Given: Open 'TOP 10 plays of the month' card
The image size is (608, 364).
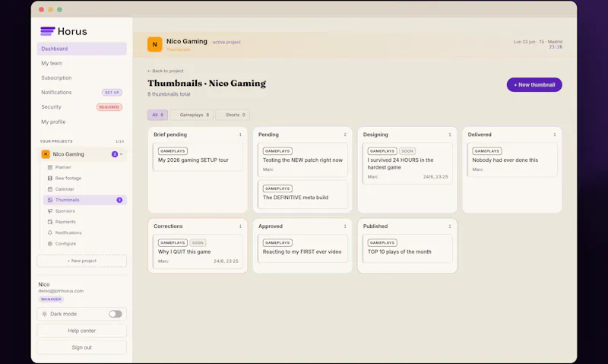Looking at the screenshot, I should click(x=407, y=248).
